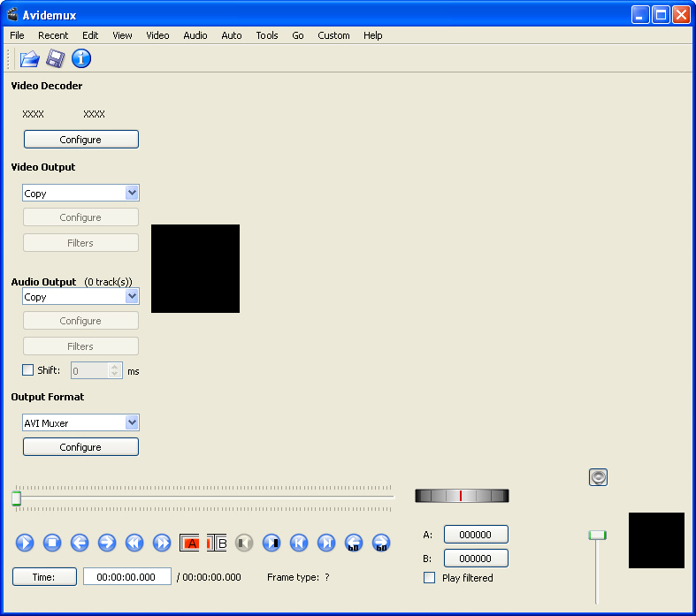Viewport: 696px width, 616px height.
Task: Open the Video menu
Action: 157,35
